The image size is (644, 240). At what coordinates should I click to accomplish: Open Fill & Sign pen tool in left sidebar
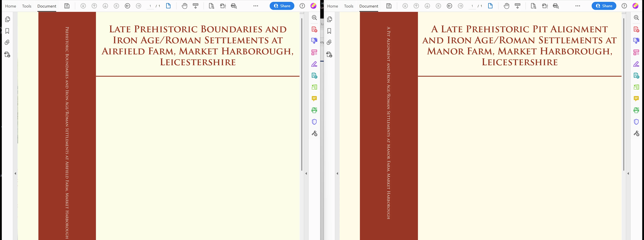(x=314, y=64)
